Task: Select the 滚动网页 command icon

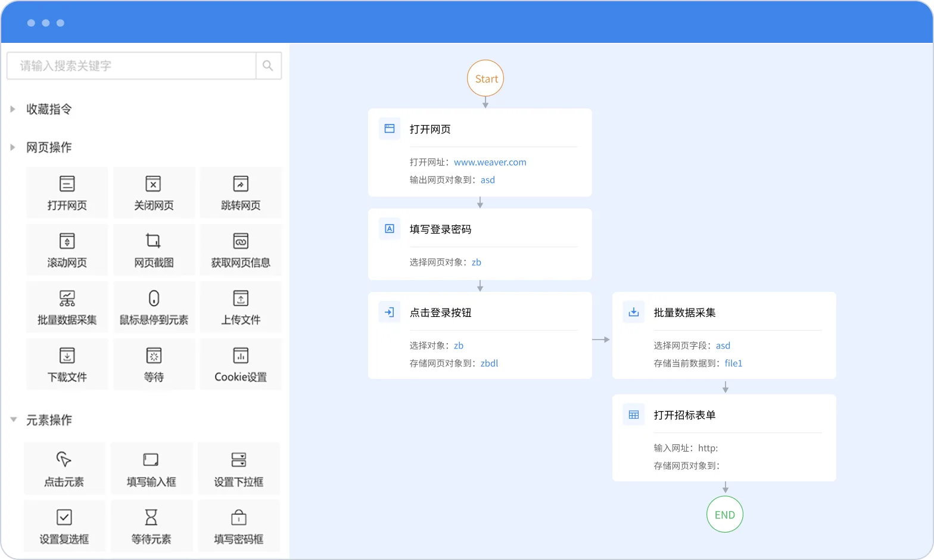Action: pos(67,241)
